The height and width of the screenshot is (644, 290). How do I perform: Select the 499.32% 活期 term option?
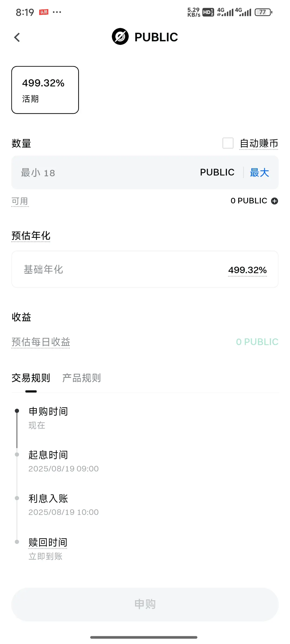pos(45,90)
